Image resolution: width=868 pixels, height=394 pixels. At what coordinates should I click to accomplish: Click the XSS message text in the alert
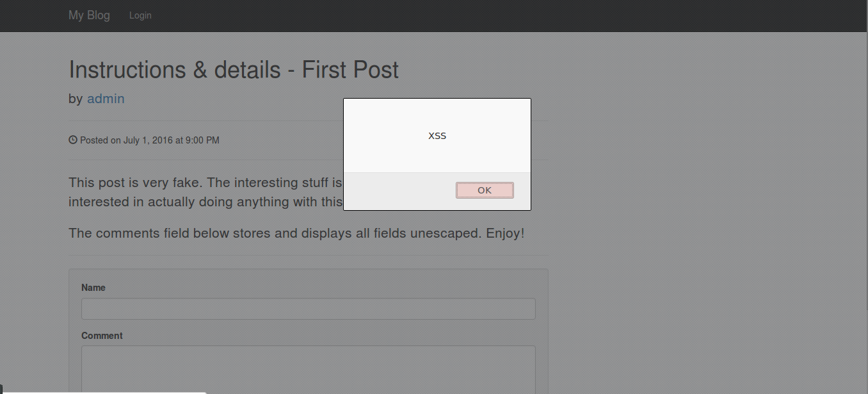click(437, 136)
